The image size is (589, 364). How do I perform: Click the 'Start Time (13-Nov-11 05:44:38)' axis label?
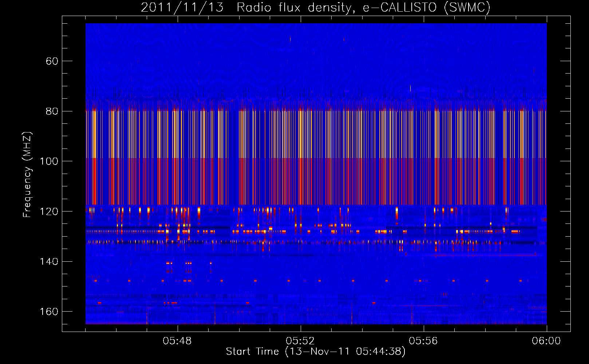(316, 351)
